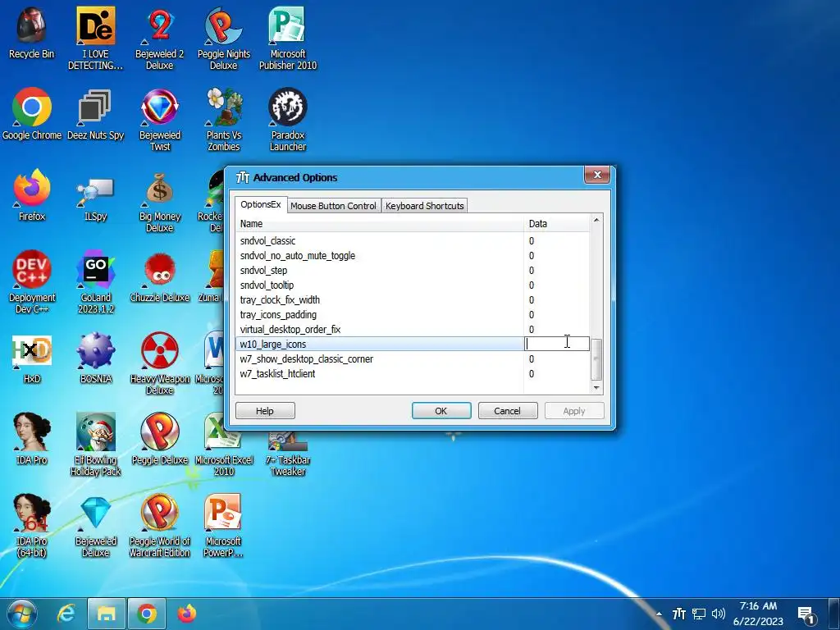Open the volume tray icon

[719, 614]
